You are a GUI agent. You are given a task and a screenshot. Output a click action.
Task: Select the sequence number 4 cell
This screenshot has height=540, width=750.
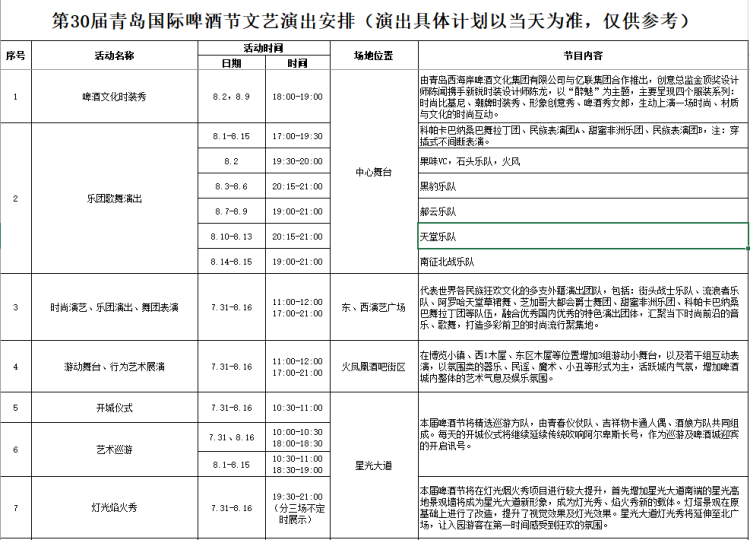(16, 366)
